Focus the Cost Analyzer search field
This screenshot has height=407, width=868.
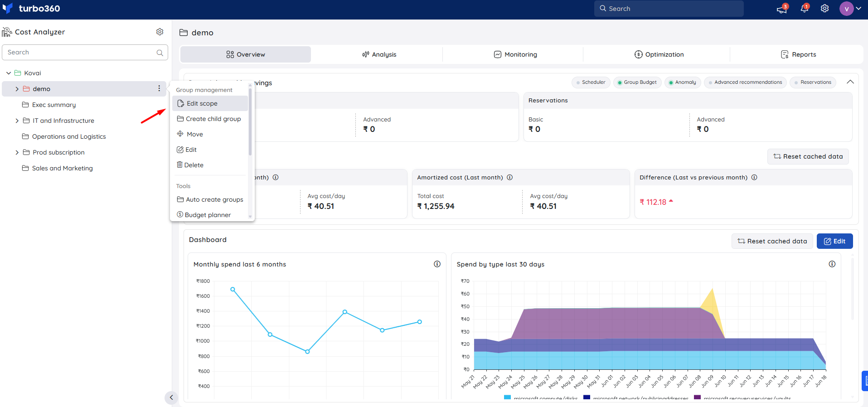coord(85,53)
